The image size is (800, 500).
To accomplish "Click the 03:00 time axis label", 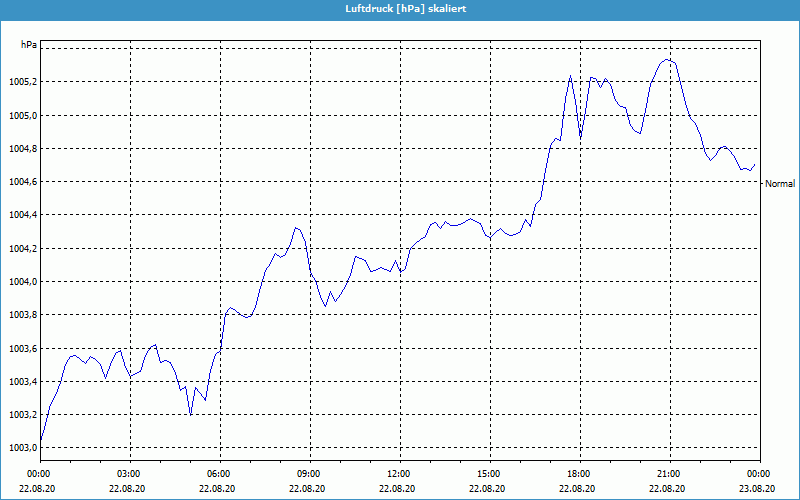I will pyautogui.click(x=129, y=473).
